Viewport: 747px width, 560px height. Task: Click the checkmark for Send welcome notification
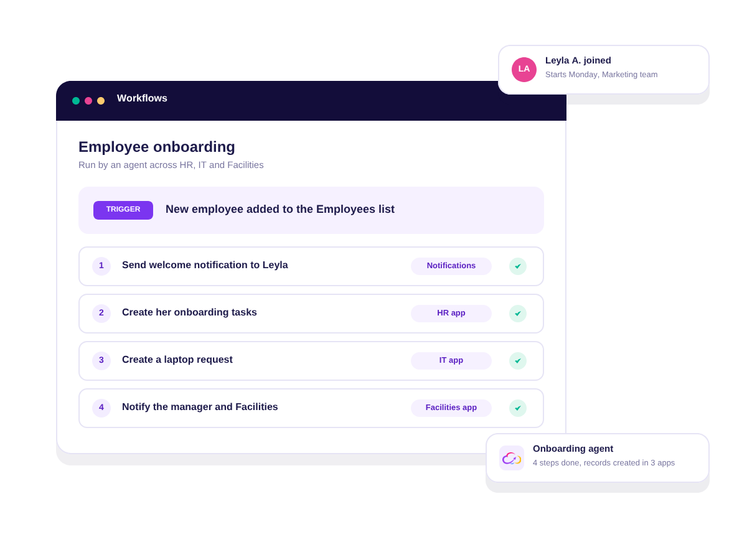click(x=518, y=266)
